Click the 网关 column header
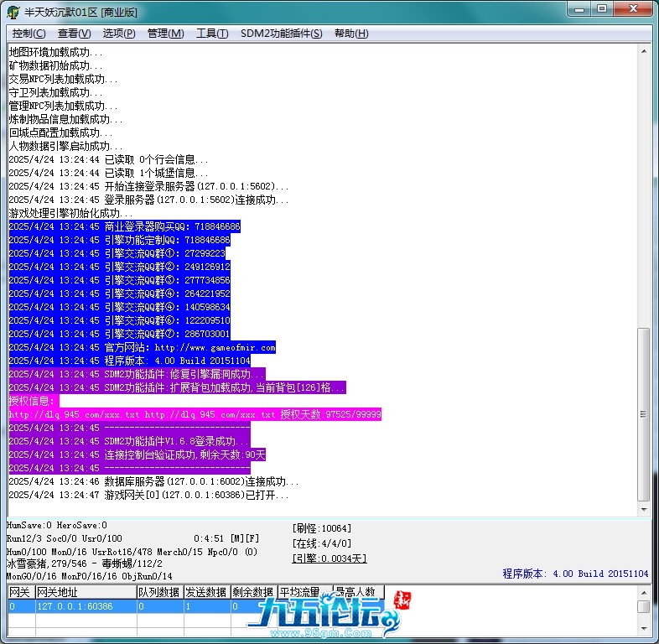This screenshot has width=659, height=644. point(21,592)
